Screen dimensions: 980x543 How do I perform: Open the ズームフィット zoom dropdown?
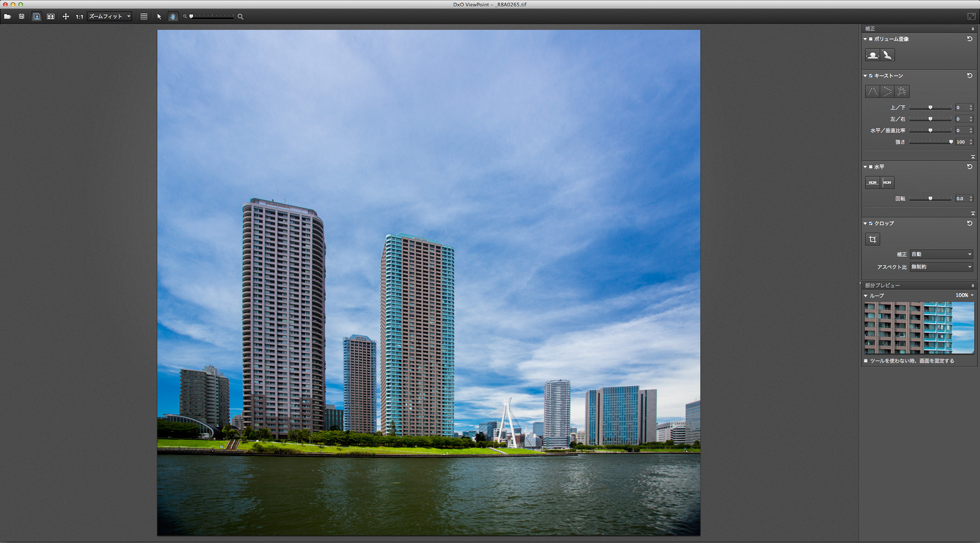(109, 16)
